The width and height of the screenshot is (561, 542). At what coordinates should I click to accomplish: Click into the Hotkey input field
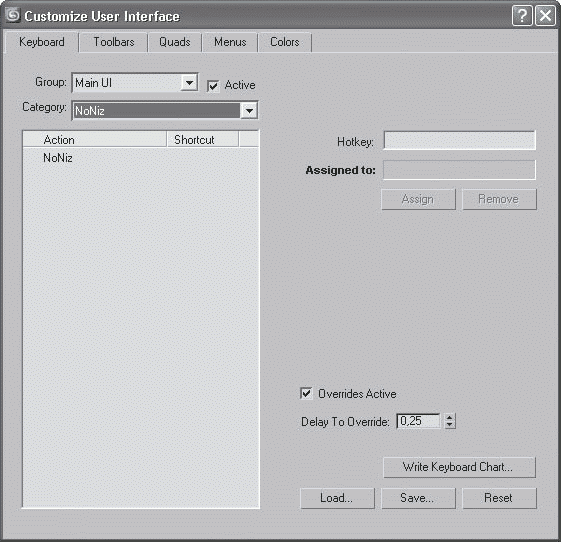pos(459,140)
